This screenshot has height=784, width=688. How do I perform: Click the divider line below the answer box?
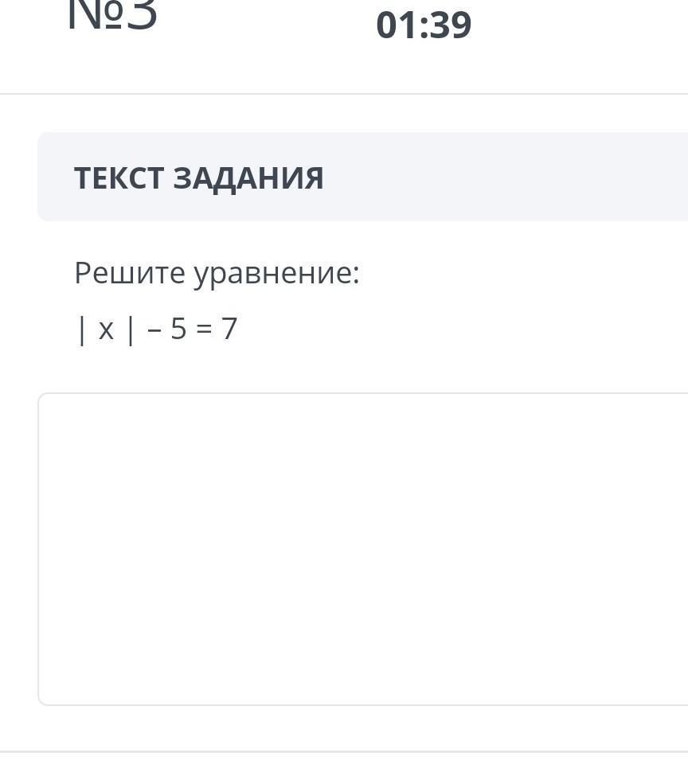coord(344,751)
